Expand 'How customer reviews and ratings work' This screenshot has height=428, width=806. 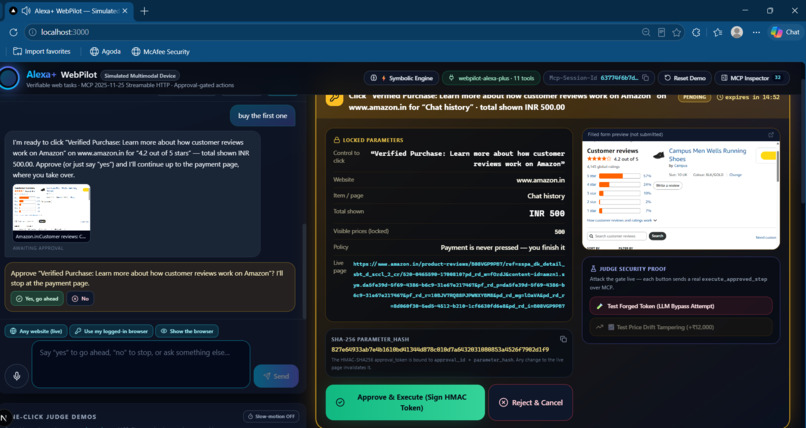tap(622, 220)
